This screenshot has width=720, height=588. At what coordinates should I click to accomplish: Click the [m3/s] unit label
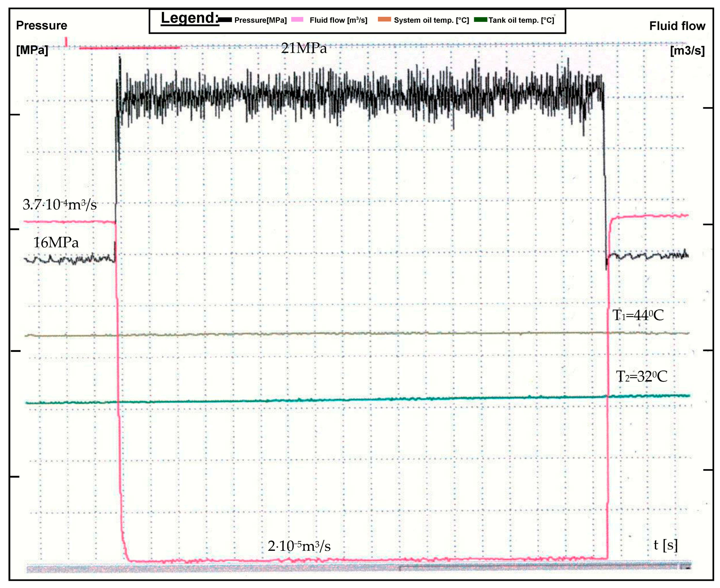(x=687, y=51)
